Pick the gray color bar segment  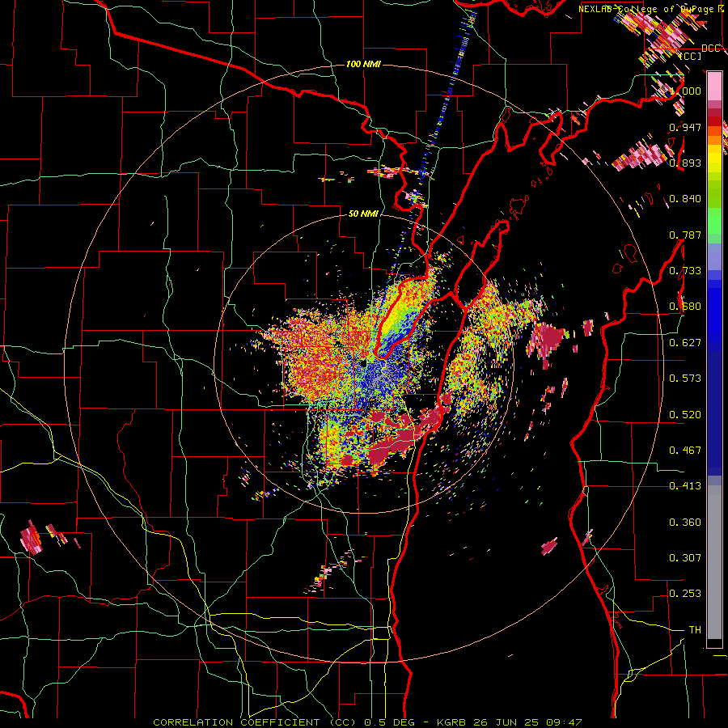[x=714, y=562]
